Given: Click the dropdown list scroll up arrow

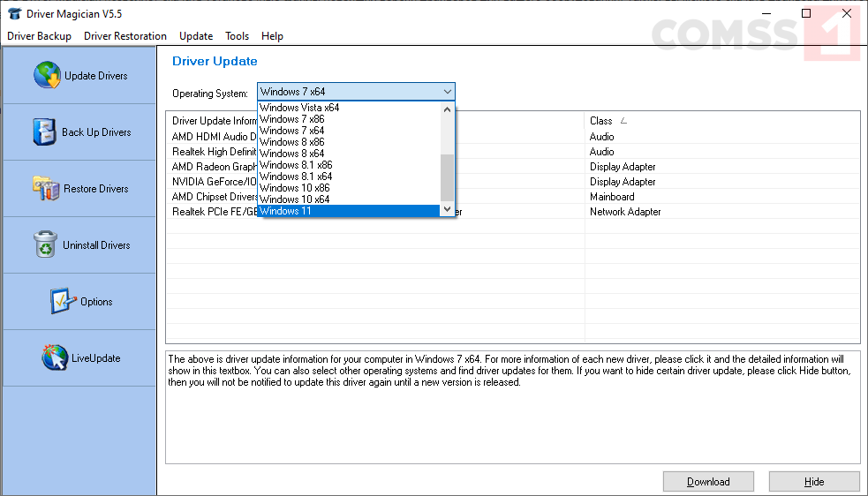Looking at the screenshot, I should pos(448,109).
